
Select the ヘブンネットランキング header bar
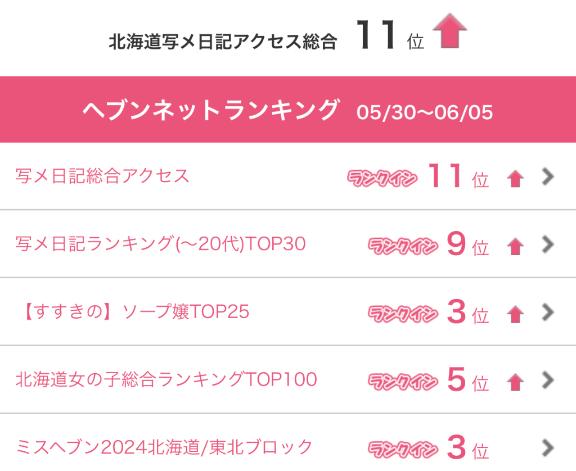pyautogui.click(x=288, y=109)
